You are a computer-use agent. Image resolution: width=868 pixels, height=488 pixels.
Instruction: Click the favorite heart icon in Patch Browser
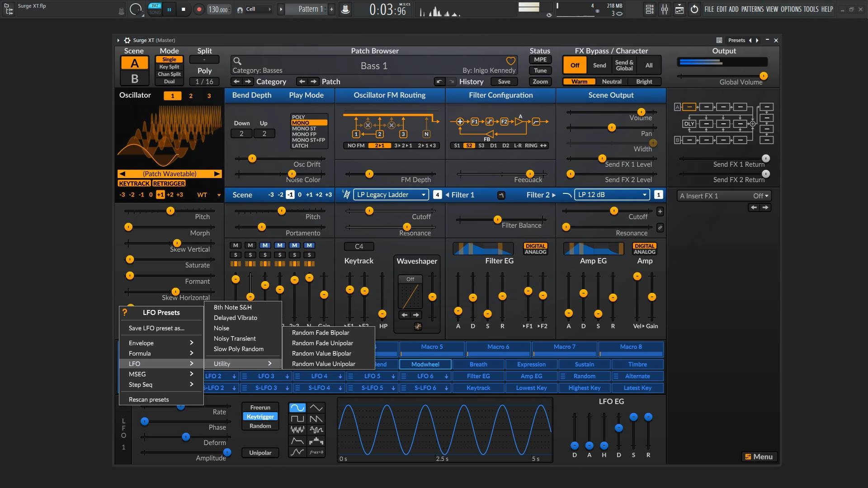[x=511, y=61]
